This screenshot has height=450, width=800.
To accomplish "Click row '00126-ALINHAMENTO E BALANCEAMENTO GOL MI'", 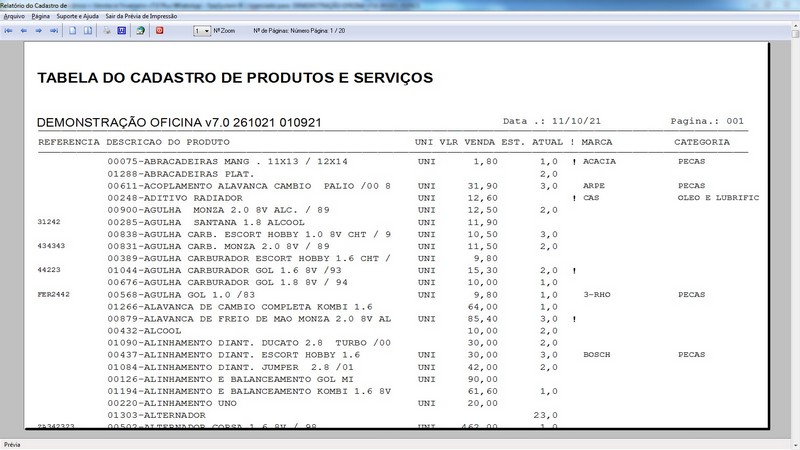I will [x=231, y=379].
